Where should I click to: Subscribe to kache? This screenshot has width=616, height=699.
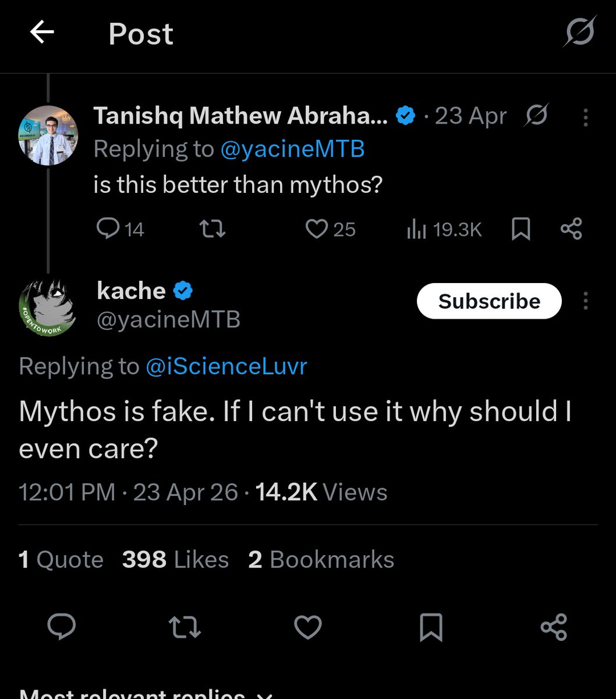tap(489, 301)
